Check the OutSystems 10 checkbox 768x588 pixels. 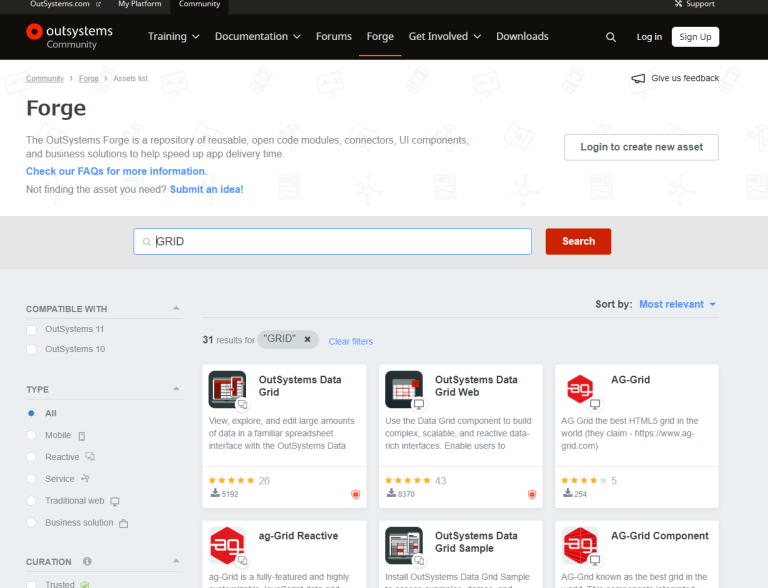(31, 349)
